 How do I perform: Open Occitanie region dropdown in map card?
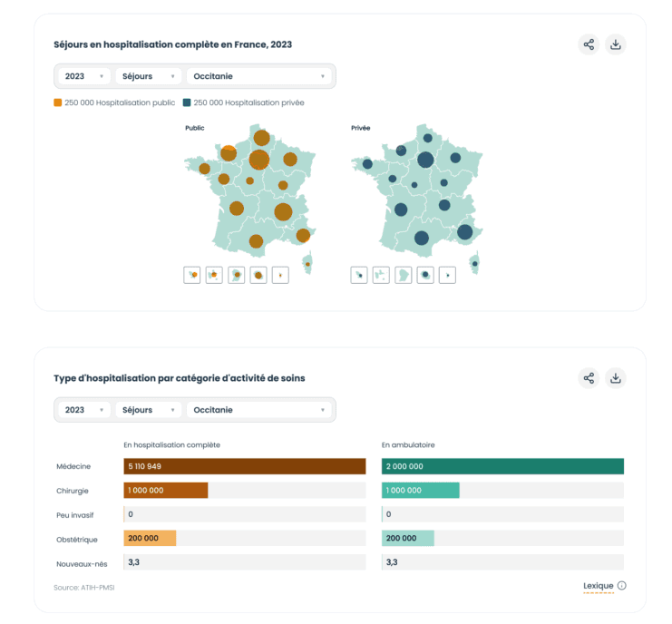tap(259, 76)
